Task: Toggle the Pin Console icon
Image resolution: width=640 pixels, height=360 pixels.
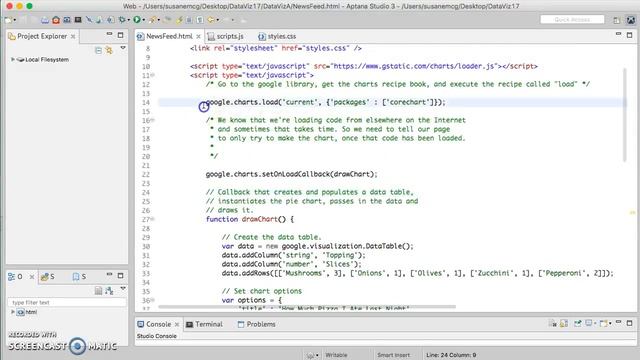Action: pos(578,324)
